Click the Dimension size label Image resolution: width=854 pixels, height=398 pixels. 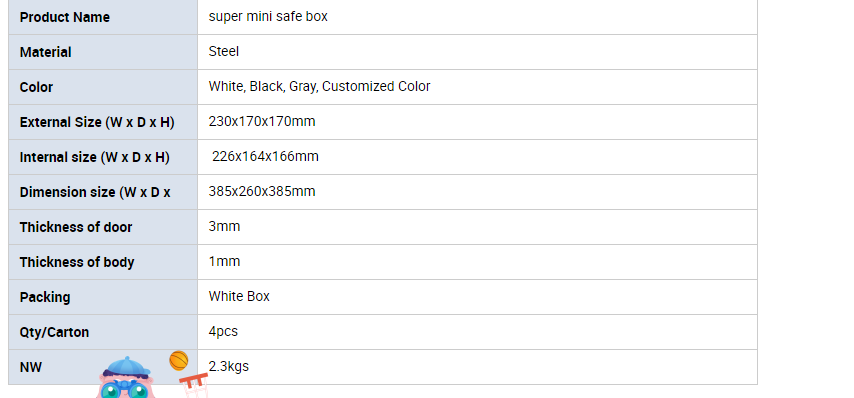coord(95,192)
